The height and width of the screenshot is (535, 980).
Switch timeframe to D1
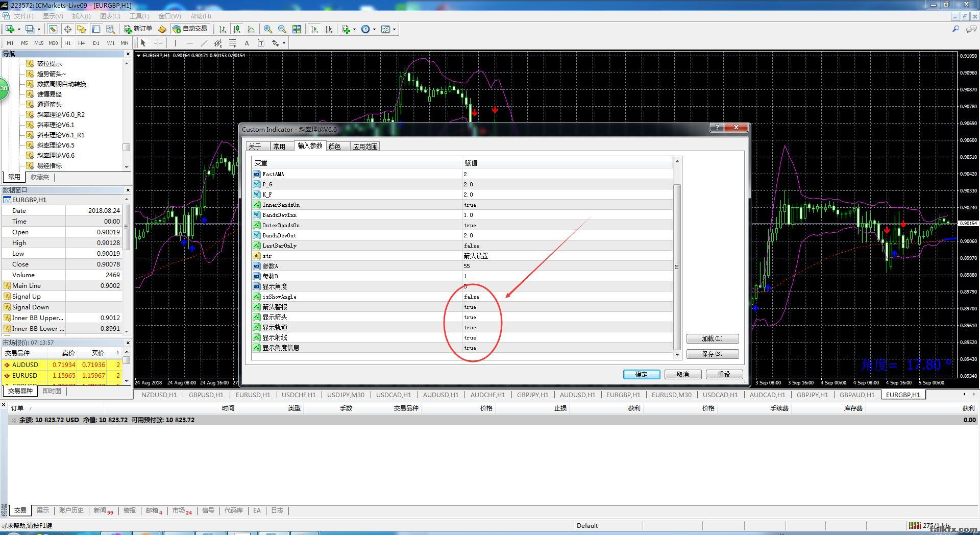coord(96,43)
